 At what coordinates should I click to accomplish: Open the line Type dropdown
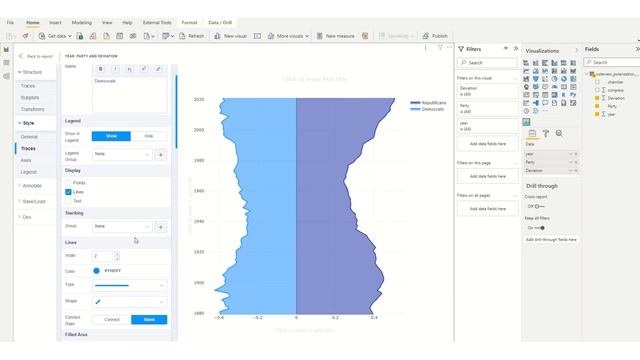click(x=129, y=286)
